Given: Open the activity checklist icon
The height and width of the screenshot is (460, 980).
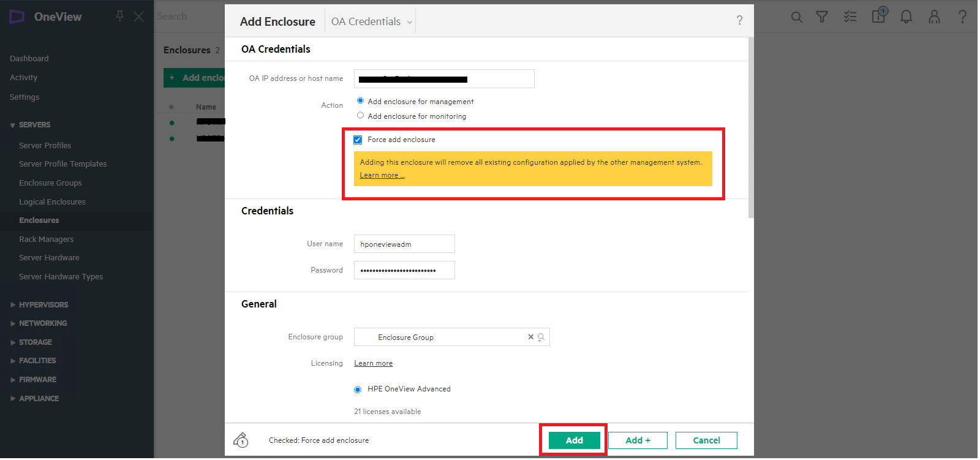Looking at the screenshot, I should [x=850, y=17].
